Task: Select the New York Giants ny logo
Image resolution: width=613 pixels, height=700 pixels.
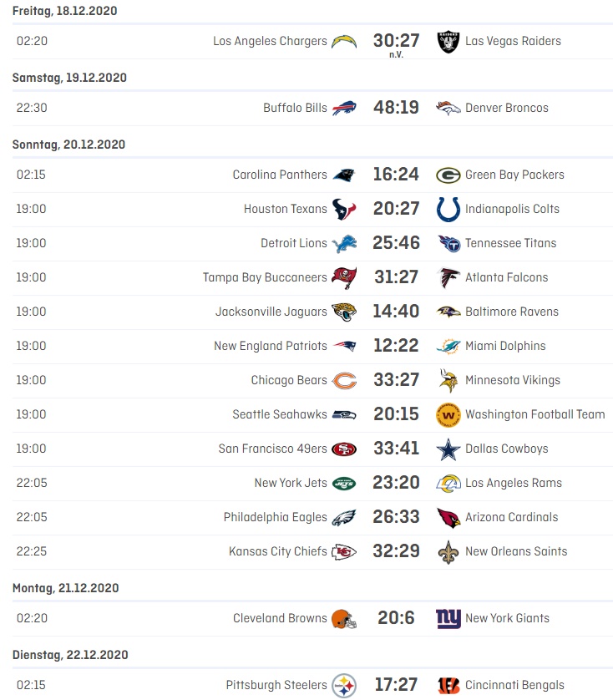Action: pos(448,619)
